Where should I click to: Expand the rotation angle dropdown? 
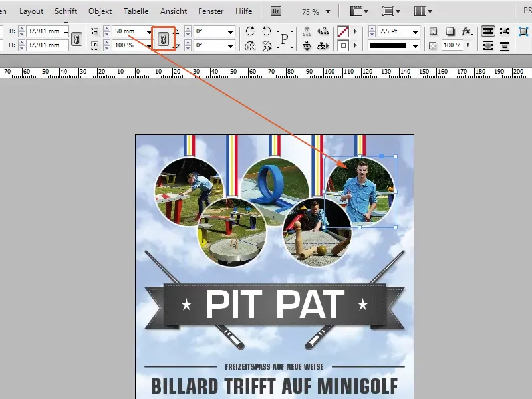(x=230, y=33)
